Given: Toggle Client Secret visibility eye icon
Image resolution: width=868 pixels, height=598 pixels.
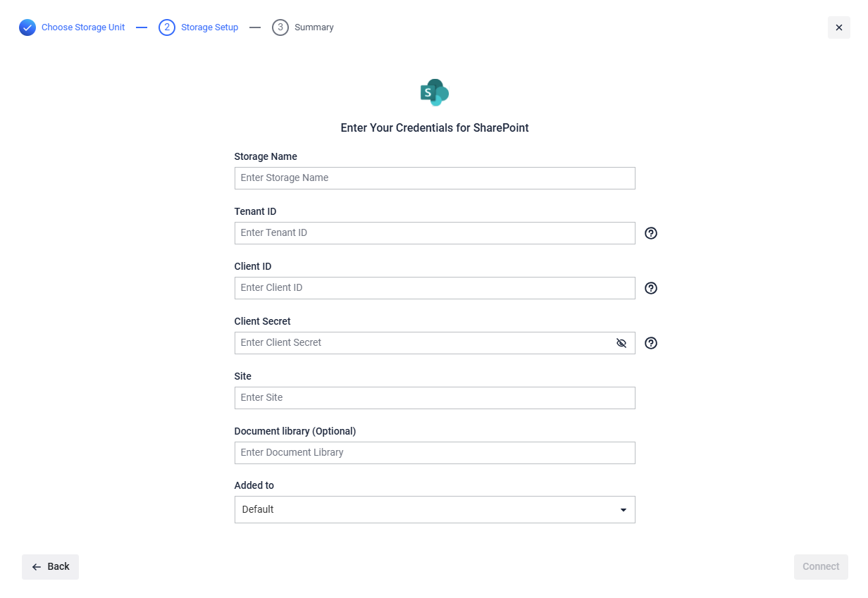Looking at the screenshot, I should tap(621, 343).
